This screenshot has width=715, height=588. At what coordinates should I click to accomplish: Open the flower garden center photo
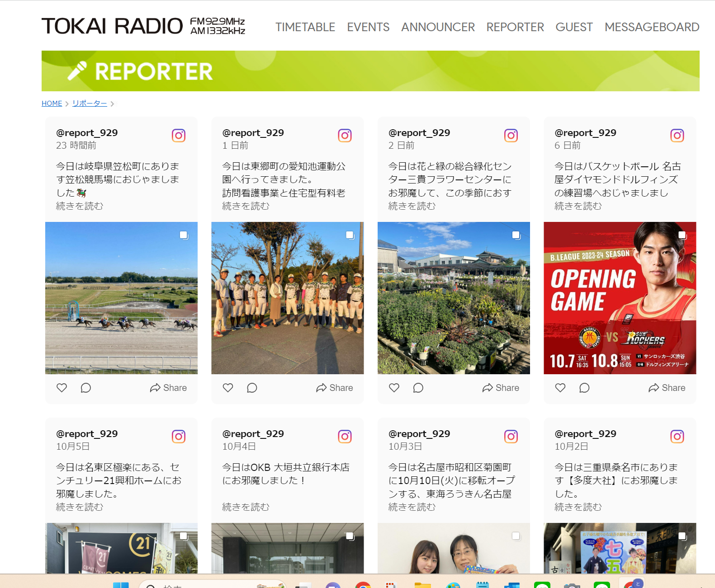tap(454, 298)
